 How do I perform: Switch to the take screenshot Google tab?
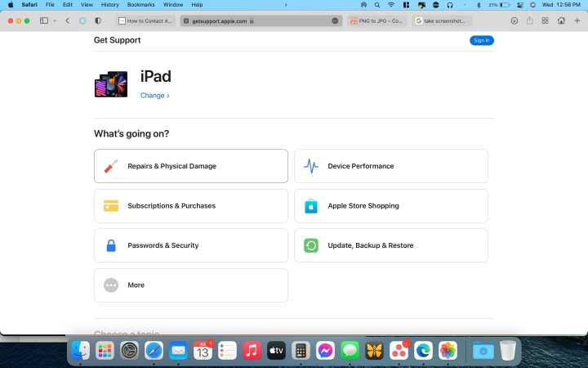pos(441,21)
